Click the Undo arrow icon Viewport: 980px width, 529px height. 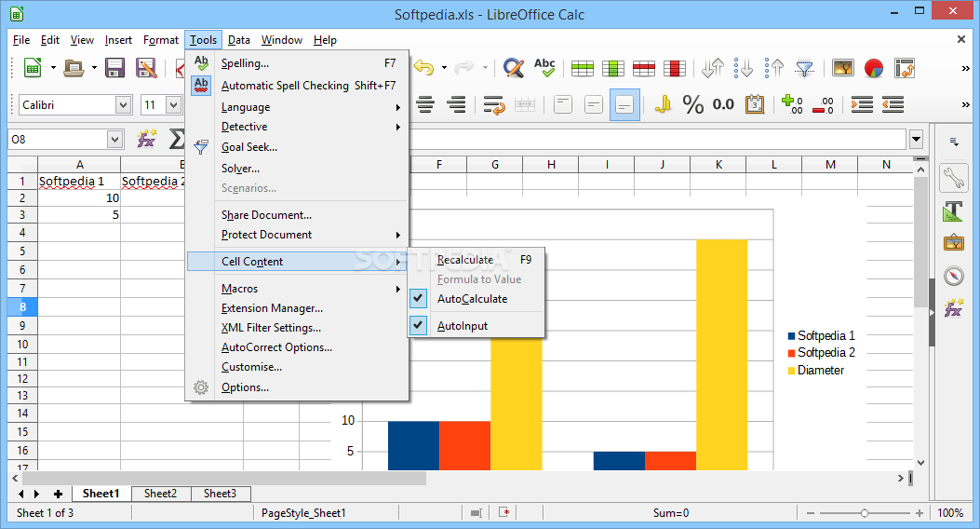point(423,68)
